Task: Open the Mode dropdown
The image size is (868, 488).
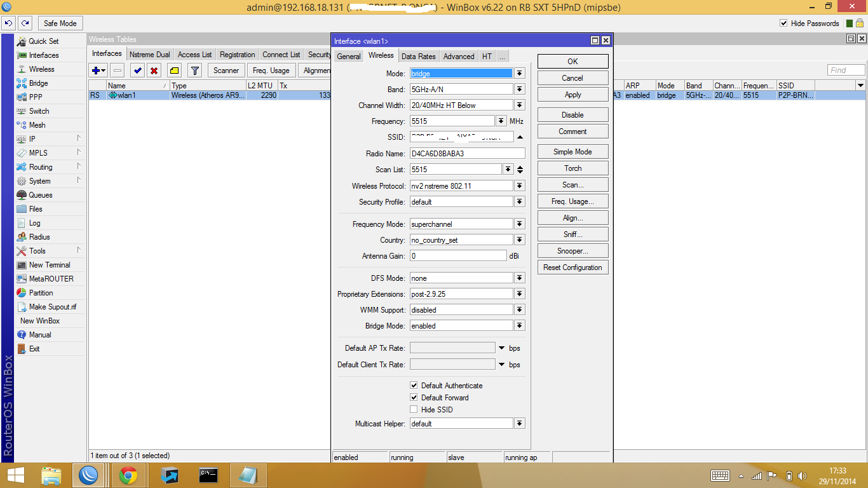Action: [x=520, y=74]
